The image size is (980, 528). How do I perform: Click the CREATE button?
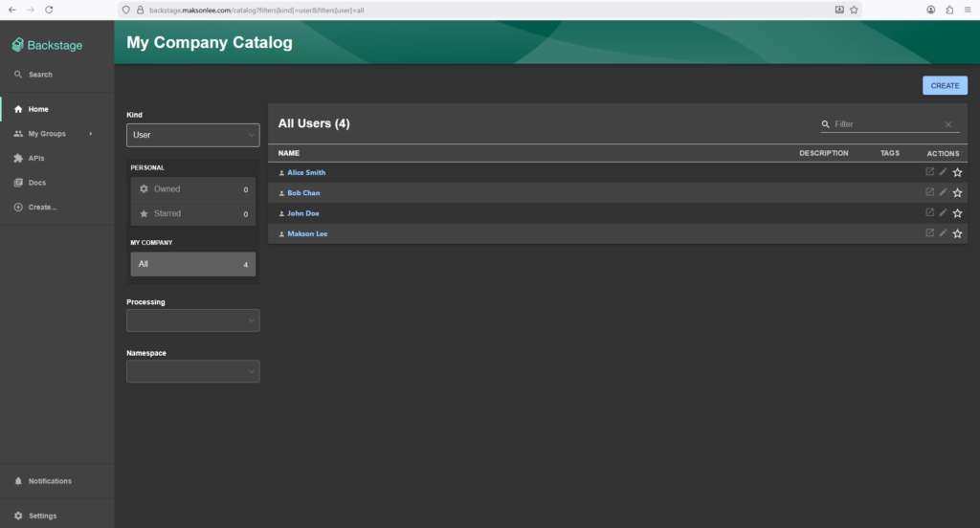tap(945, 86)
